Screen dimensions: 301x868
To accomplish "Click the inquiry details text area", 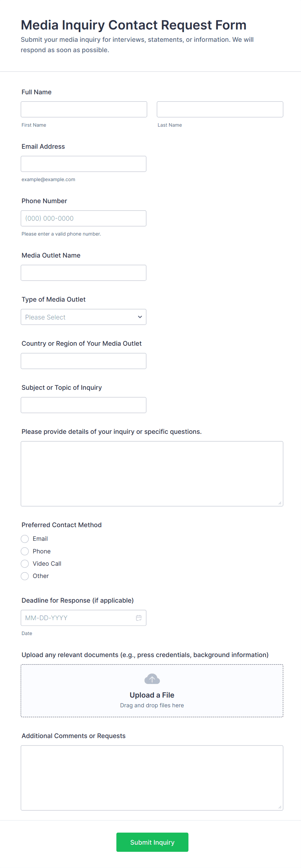I will (x=152, y=474).
